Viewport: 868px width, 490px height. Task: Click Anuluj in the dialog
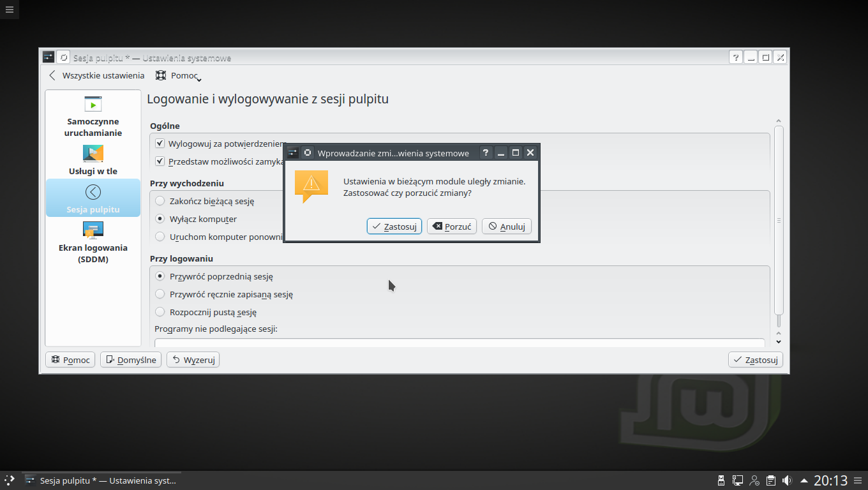pos(507,226)
